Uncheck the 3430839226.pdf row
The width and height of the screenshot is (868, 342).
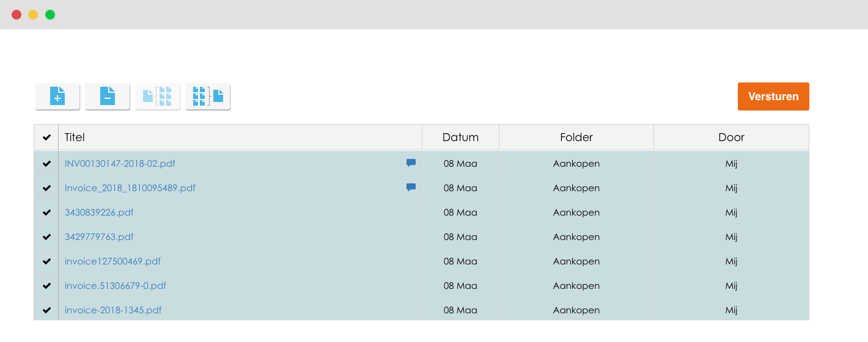pyautogui.click(x=46, y=213)
